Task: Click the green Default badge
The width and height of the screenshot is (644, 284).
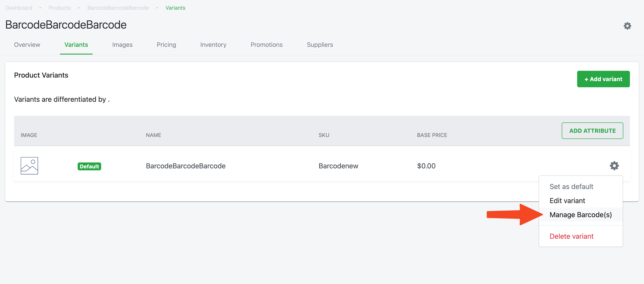Action: [x=89, y=166]
